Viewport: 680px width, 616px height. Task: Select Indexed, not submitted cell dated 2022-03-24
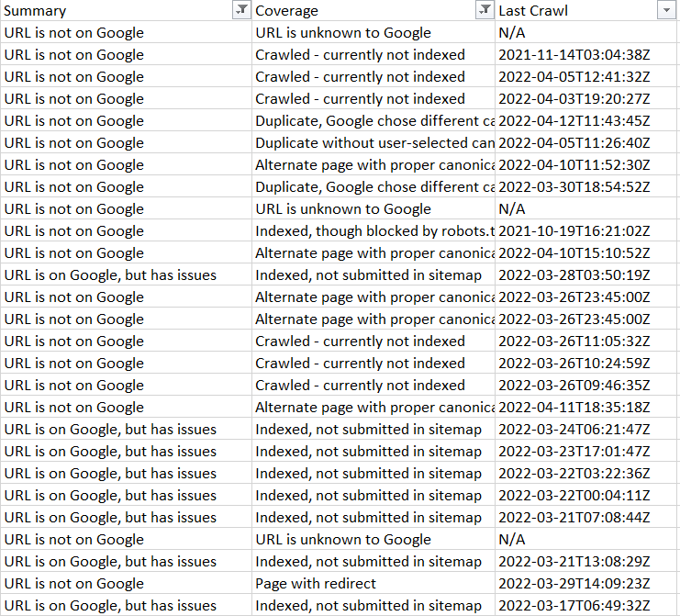pos(373,430)
